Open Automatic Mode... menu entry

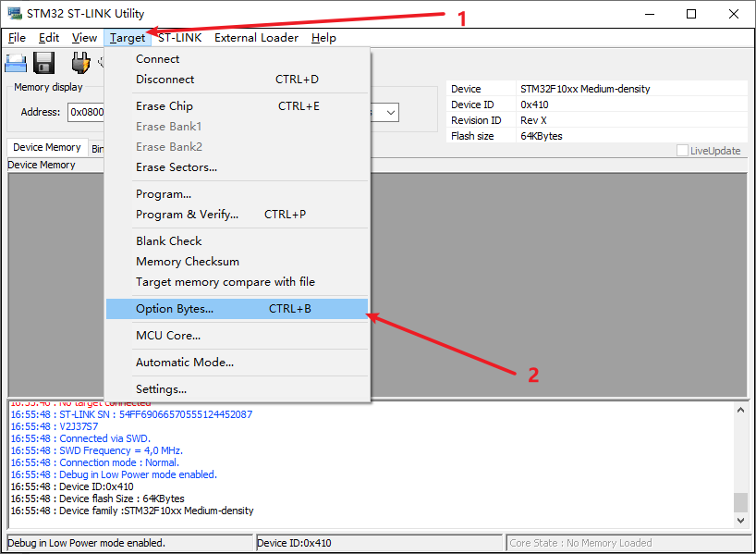[238, 363]
